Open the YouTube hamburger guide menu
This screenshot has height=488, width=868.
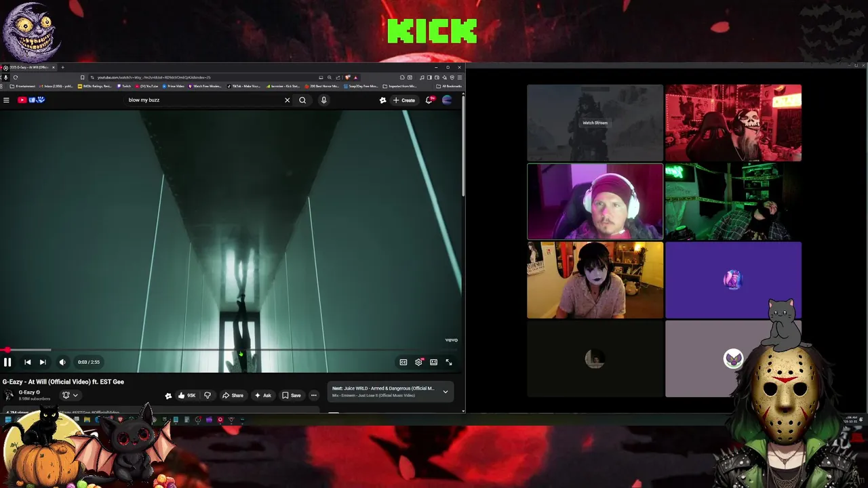pos(6,100)
